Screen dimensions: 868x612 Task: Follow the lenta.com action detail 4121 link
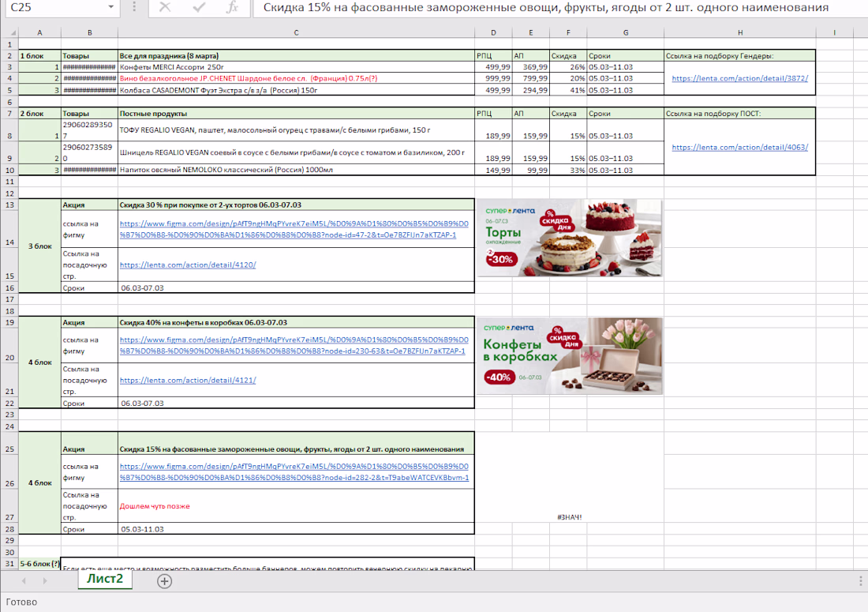tap(188, 380)
